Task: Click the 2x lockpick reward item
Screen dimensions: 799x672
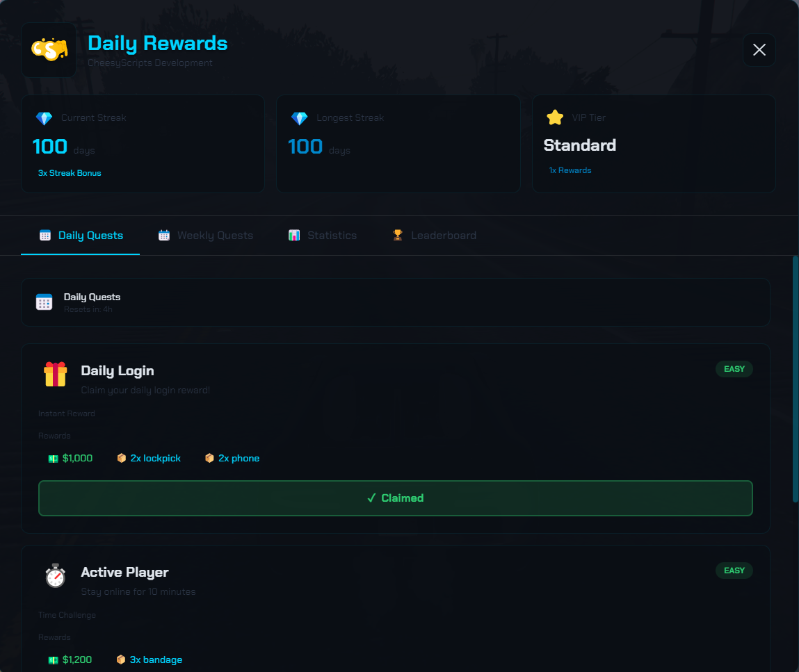Action: point(149,458)
